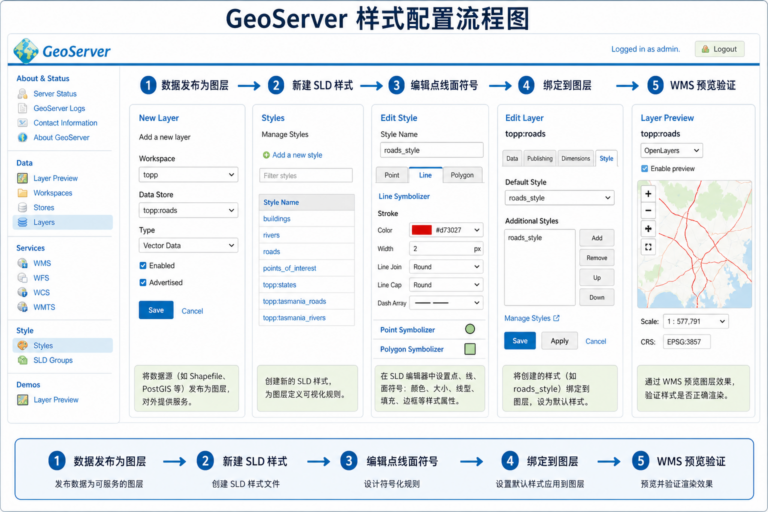768x512 pixels.
Task: Zoom in on map preview
Action: pos(648,194)
